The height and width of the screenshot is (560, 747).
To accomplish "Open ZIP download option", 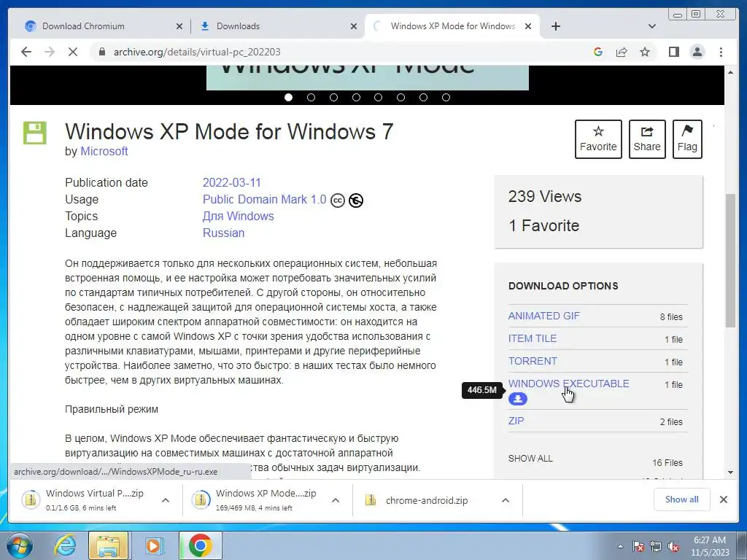I will tap(516, 421).
